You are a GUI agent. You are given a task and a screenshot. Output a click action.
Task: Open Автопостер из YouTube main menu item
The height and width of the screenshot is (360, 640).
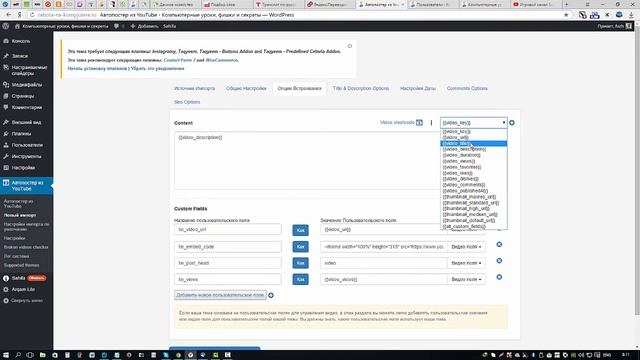pyautogui.click(x=27, y=186)
